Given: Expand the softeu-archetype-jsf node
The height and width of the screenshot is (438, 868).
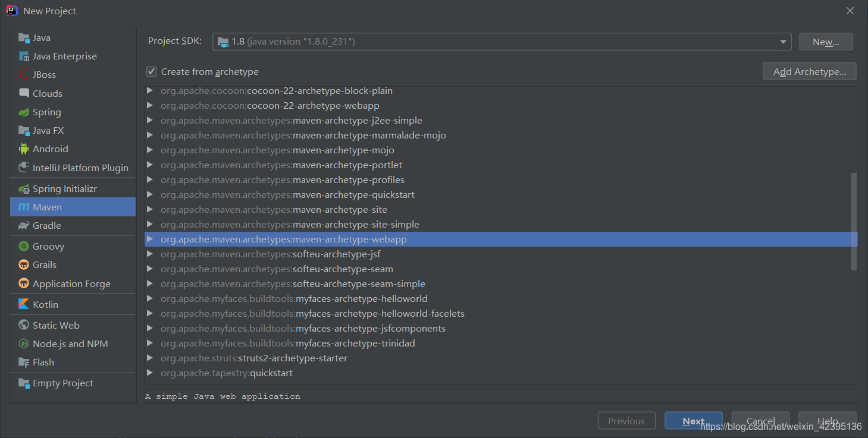Looking at the screenshot, I should point(150,254).
